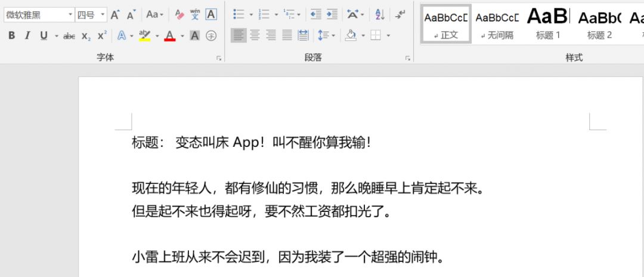The height and width of the screenshot is (277, 644).
Task: Apply text effects glowing A icon
Action: pos(122,36)
